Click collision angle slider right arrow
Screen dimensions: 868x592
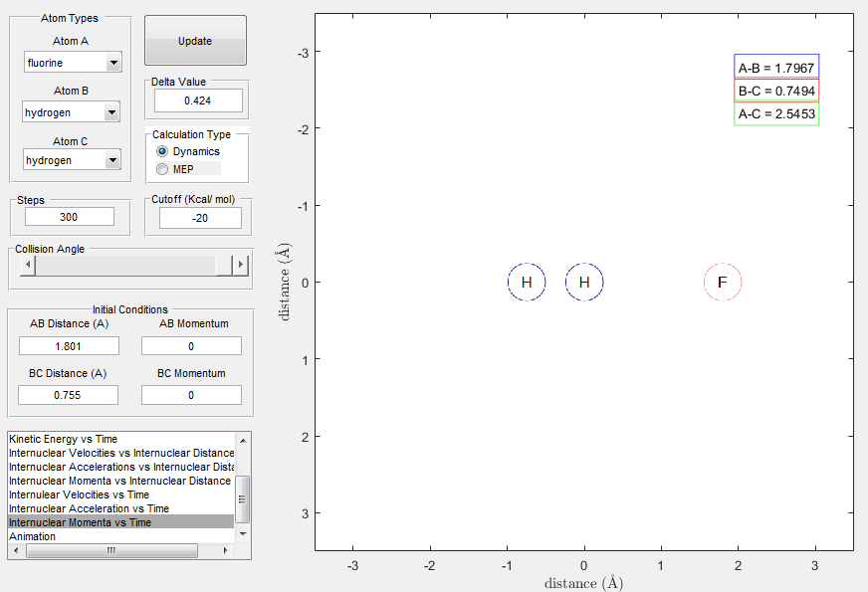[x=240, y=265]
